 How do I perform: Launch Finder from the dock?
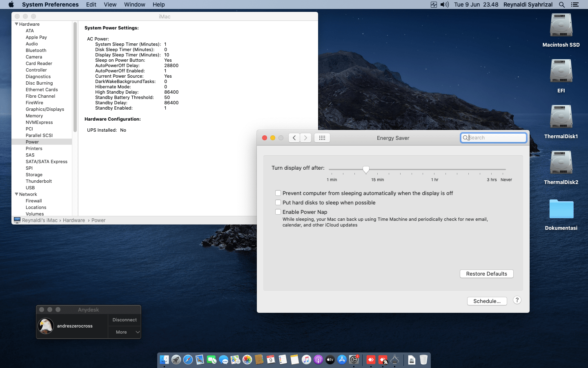(164, 360)
